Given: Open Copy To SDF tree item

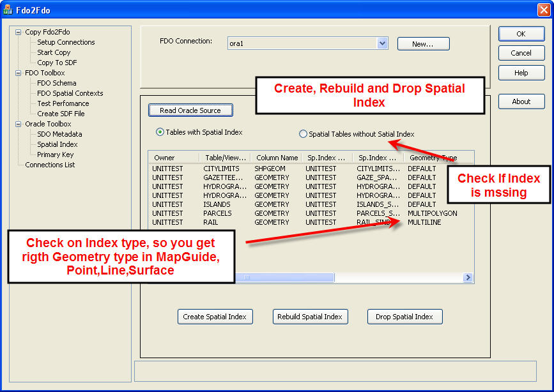Looking at the screenshot, I should (57, 63).
